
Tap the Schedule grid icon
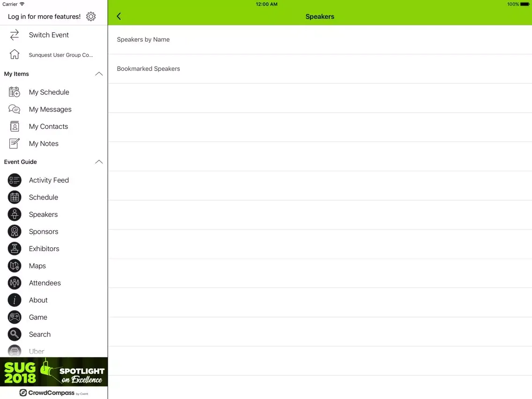14,197
